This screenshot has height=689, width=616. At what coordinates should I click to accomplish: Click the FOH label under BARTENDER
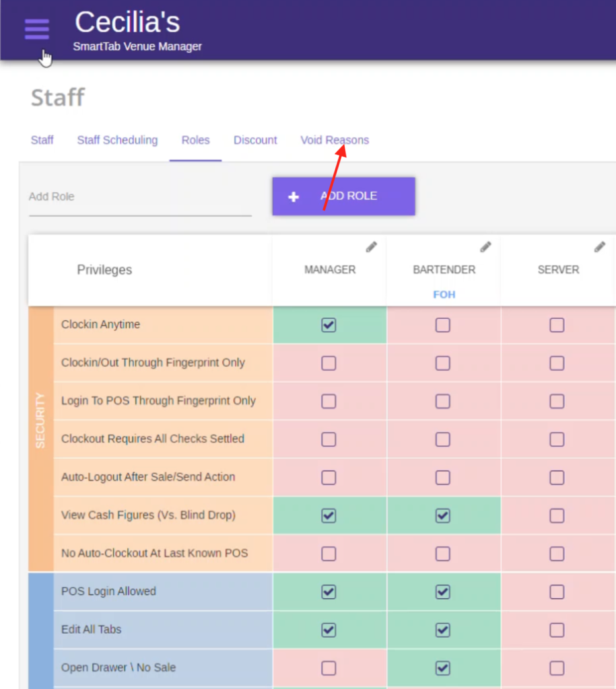(444, 293)
